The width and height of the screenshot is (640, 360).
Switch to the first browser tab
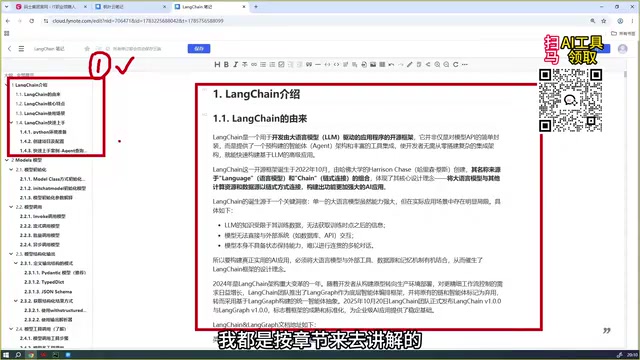click(51, 7)
